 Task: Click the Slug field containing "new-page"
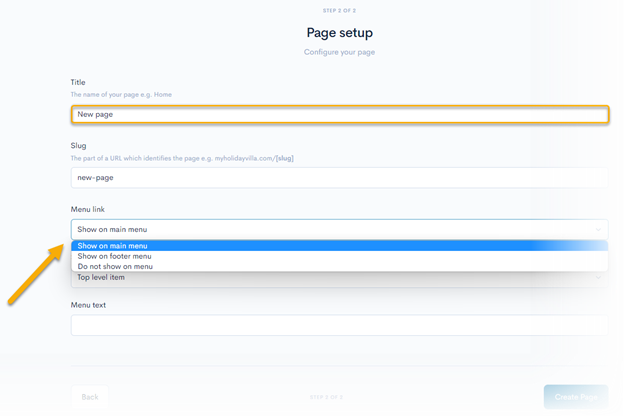(339, 177)
